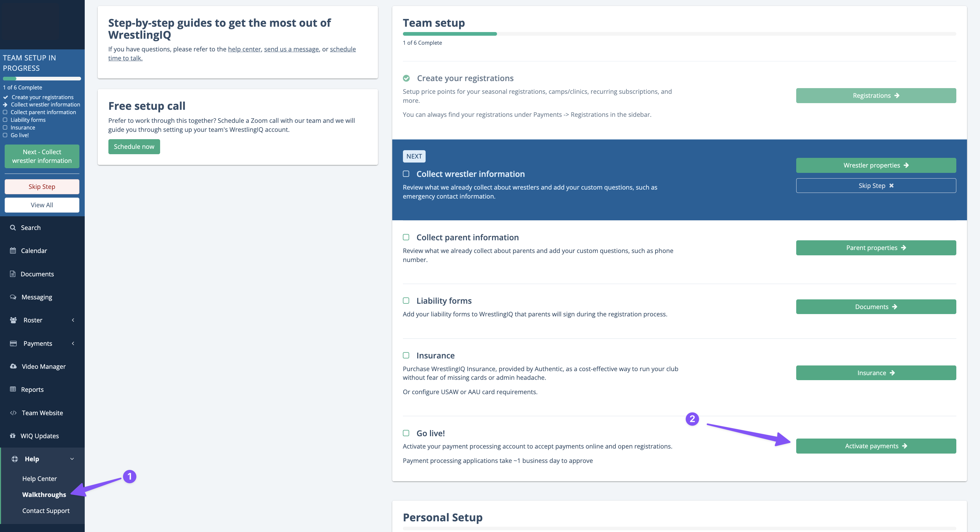Check the Insurance step checkbox

(x=406, y=355)
